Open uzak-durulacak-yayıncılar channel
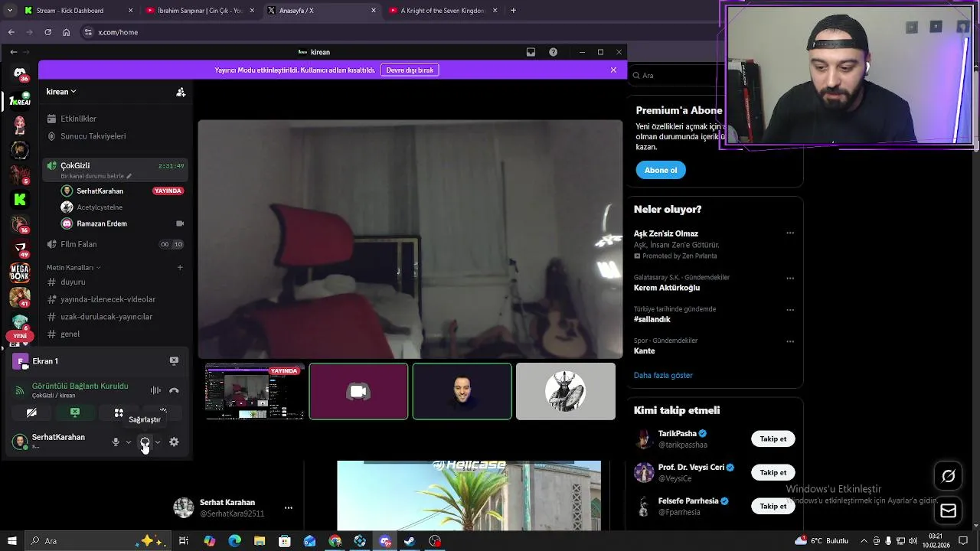980x551 pixels. (x=115, y=317)
